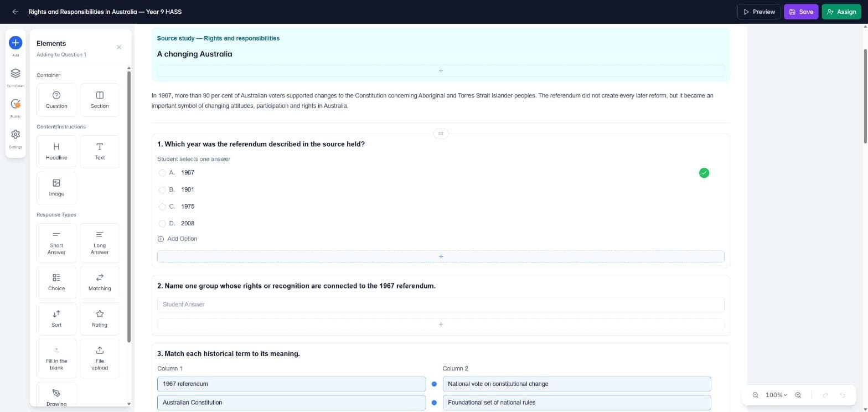The width and height of the screenshot is (868, 412).
Task: Select option B radio for 1901
Action: click(162, 190)
